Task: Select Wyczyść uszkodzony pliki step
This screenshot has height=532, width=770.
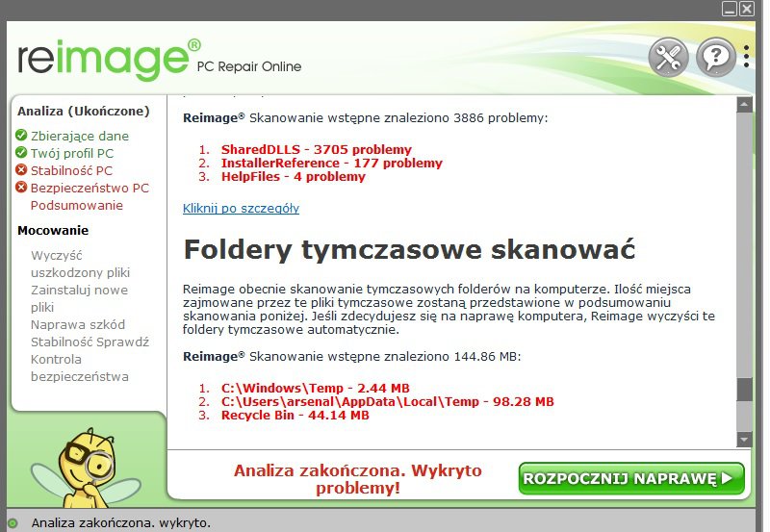Action: coord(80,264)
